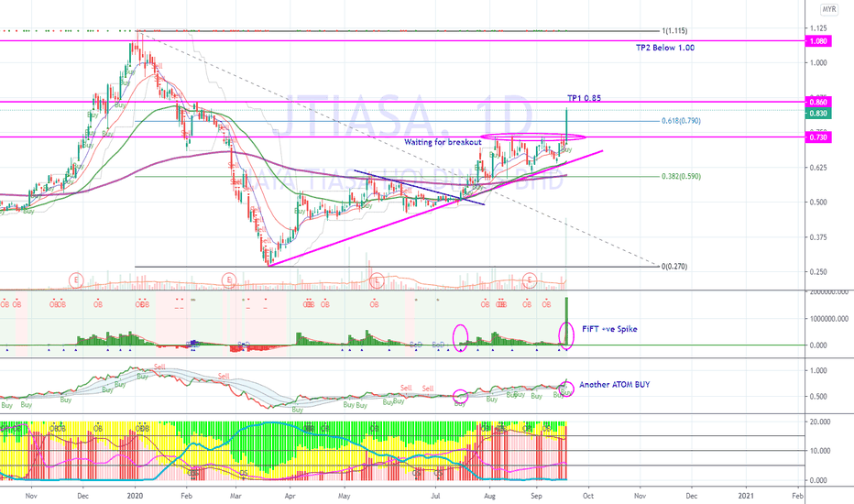Click the 1.125 value on price axis

(818, 28)
